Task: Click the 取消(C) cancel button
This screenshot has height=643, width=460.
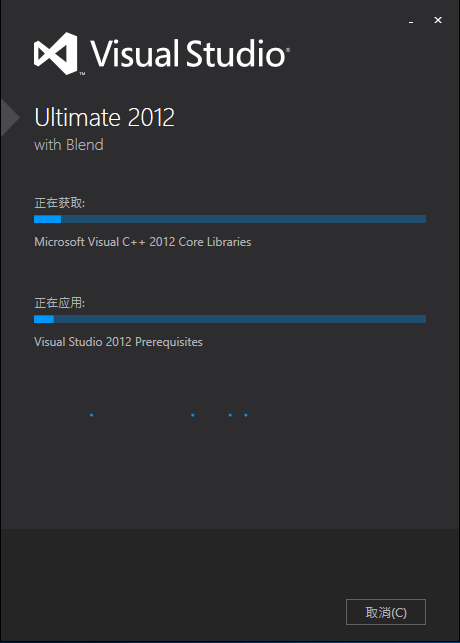Action: pyautogui.click(x=386, y=612)
